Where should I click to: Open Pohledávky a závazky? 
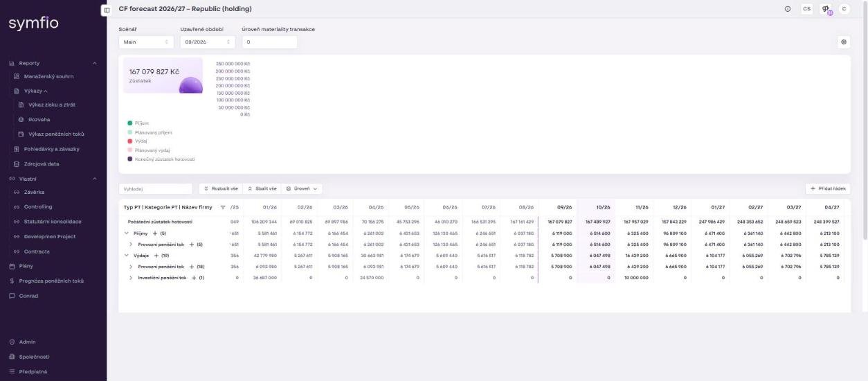tap(51, 149)
